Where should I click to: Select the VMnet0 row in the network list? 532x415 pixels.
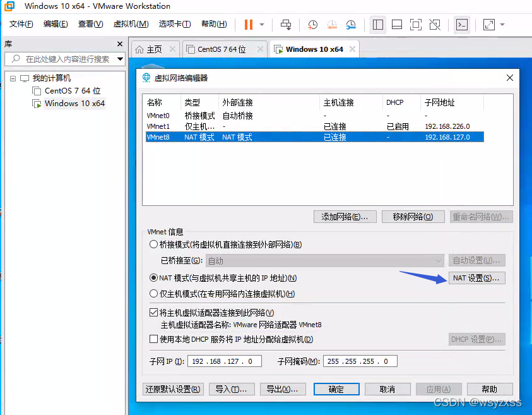(x=314, y=116)
